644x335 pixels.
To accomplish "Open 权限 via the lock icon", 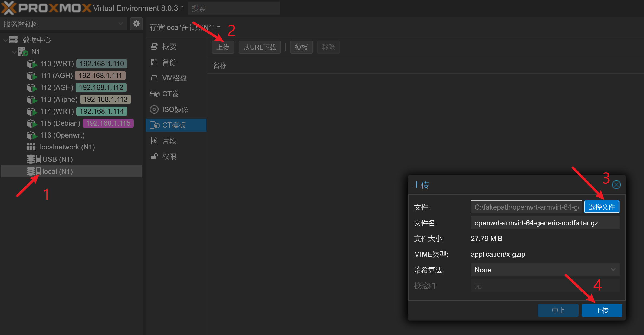I will pos(154,157).
